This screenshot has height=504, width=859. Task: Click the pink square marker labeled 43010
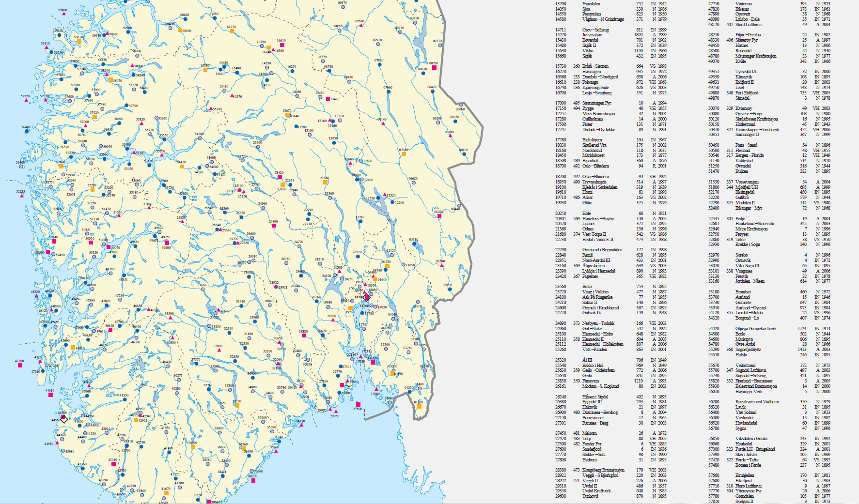pos(113,464)
